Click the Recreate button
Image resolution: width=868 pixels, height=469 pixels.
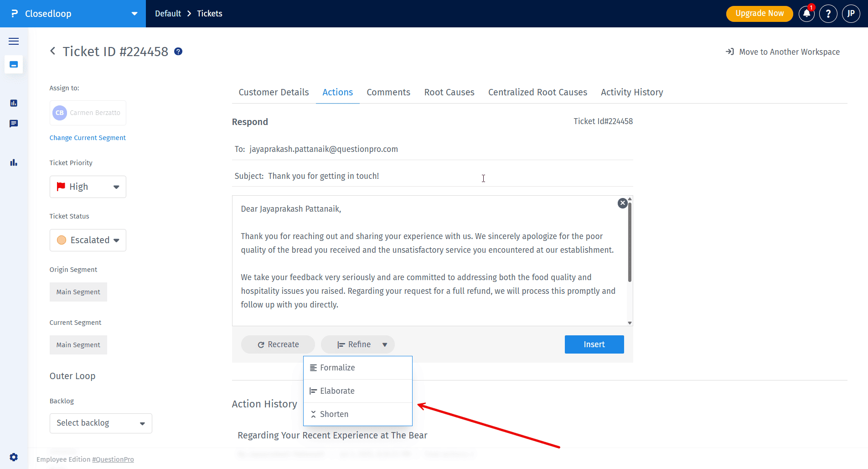(278, 344)
